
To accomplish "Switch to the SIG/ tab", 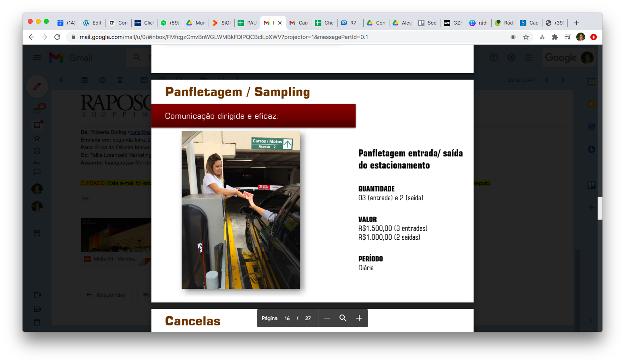I will pos(221,23).
